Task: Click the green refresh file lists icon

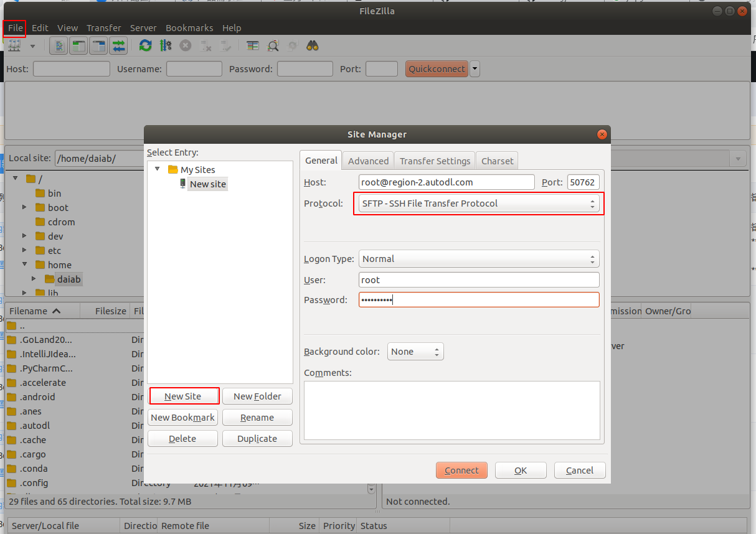Action: click(146, 46)
